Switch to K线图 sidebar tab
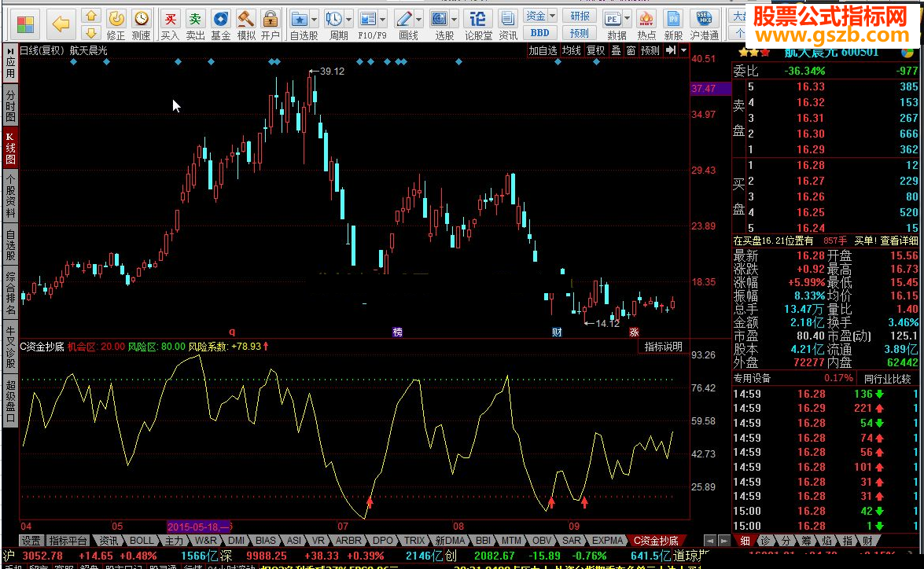The width and height of the screenshot is (924, 569). tap(10, 148)
